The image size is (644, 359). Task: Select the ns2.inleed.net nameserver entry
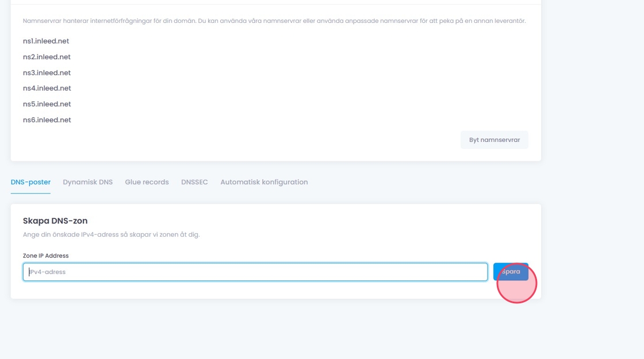tap(47, 57)
